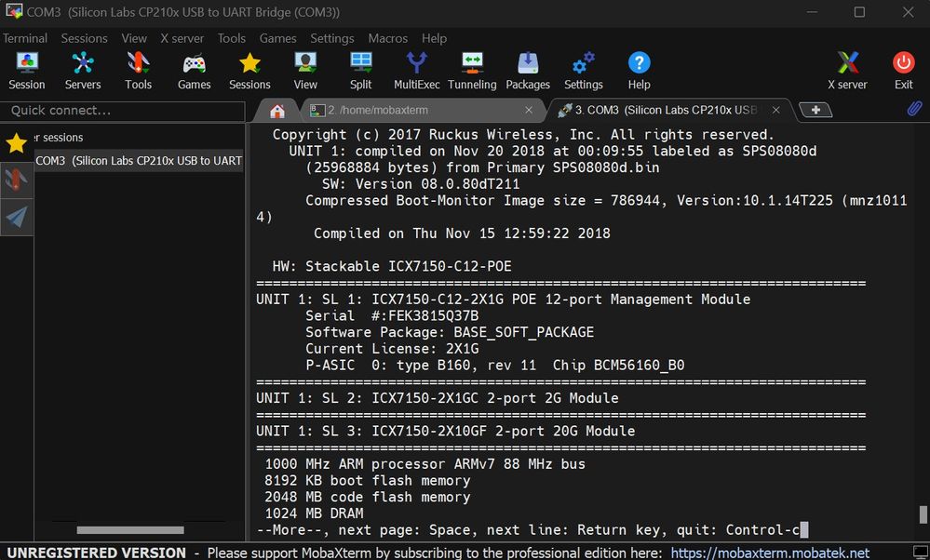
Task: Open the Terminal menu
Action: click(x=25, y=38)
